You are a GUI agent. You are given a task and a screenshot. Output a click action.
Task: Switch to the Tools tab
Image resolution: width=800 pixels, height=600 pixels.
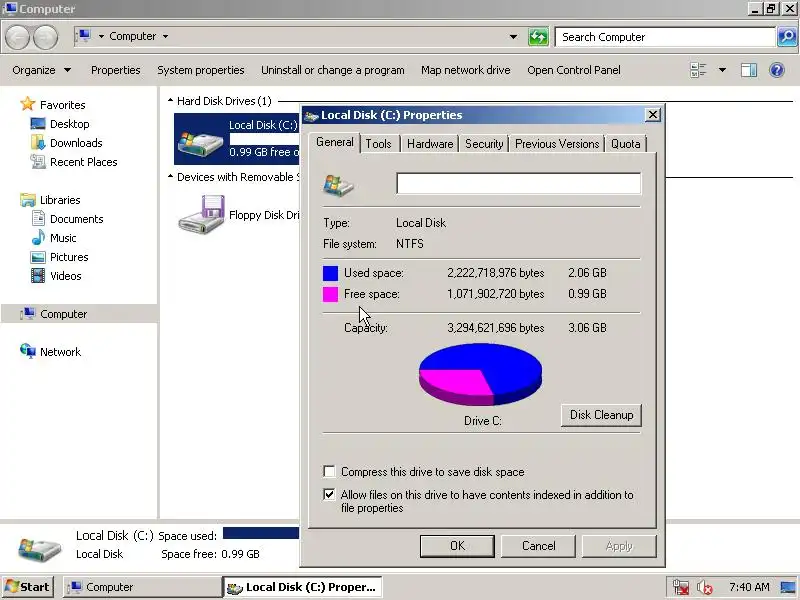[x=379, y=144]
